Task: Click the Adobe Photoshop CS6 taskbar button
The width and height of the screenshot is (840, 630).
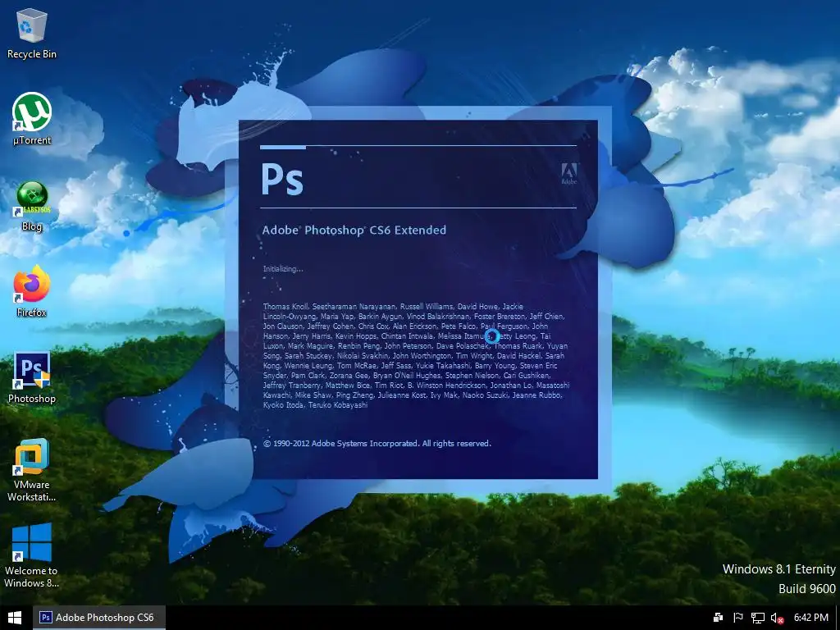Action: point(99,618)
